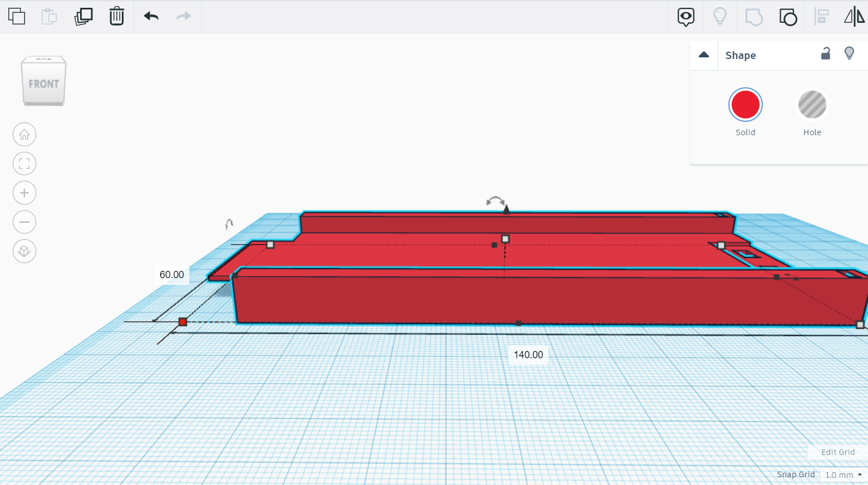The image size is (868, 485).
Task: Delete the selected shape with the trash icon
Action: point(116,17)
